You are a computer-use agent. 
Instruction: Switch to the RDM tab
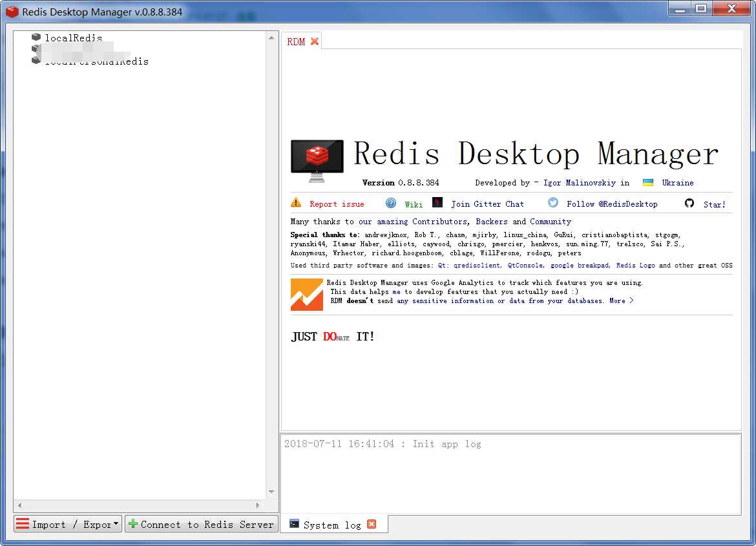295,42
